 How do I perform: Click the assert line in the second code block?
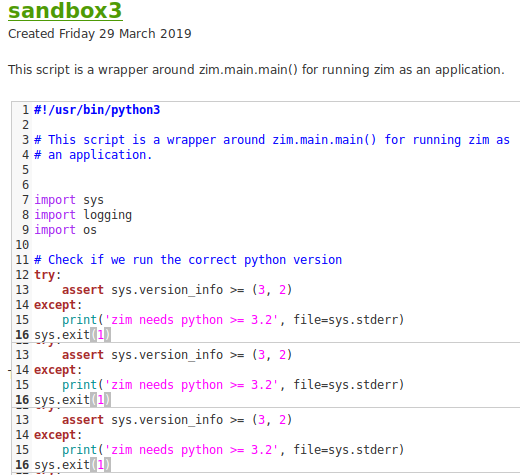click(x=177, y=355)
